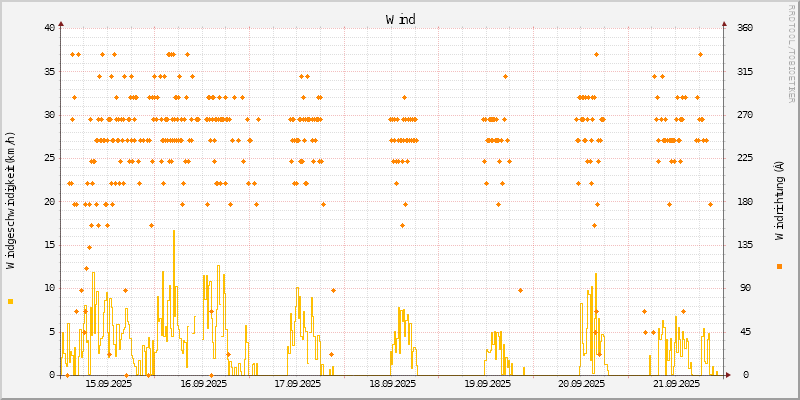
Task: Select the 18.09.2025 date label
Action: coord(392,383)
